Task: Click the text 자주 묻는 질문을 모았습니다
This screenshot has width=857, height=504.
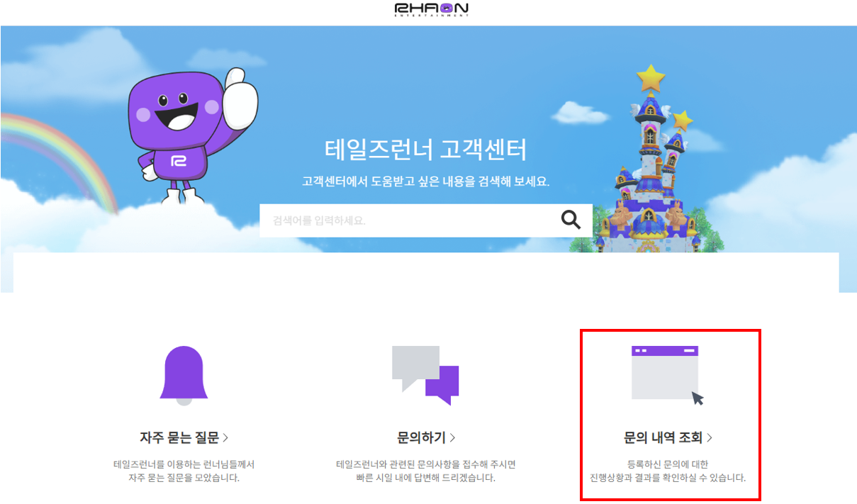Action: (184, 478)
